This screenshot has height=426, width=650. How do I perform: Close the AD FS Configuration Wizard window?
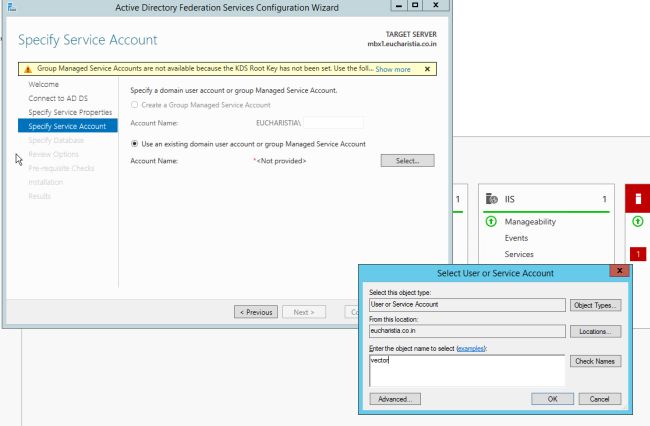point(436,5)
